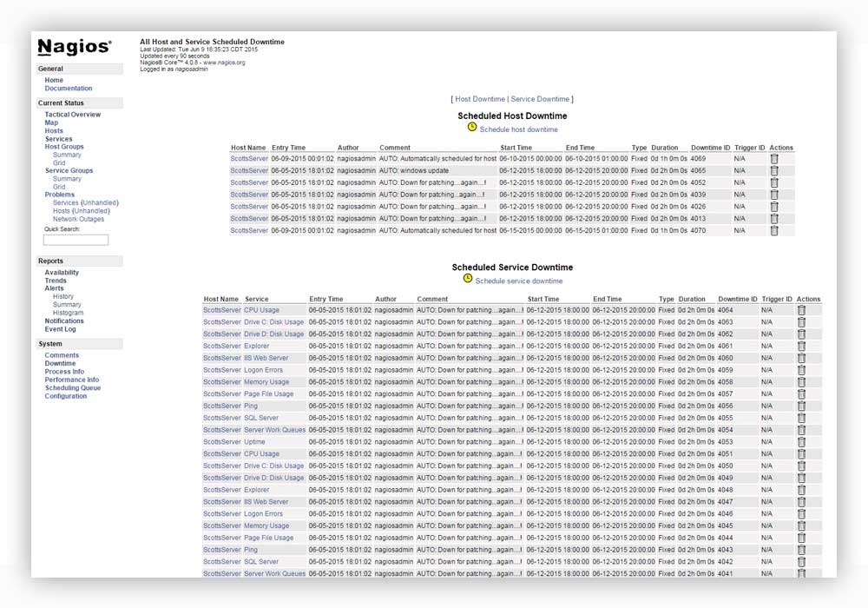Click the clock icon beside Schedule host downtime
The image size is (868, 608).
[471, 127]
